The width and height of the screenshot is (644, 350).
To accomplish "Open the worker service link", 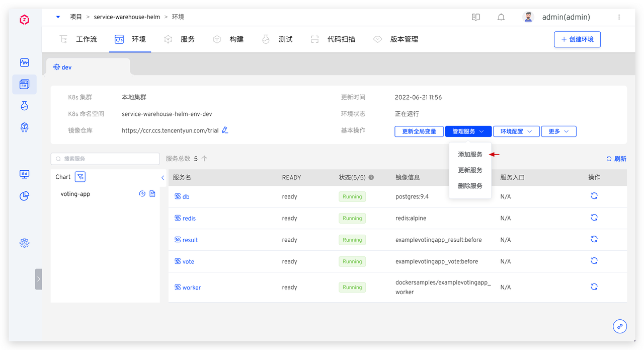I will point(191,288).
